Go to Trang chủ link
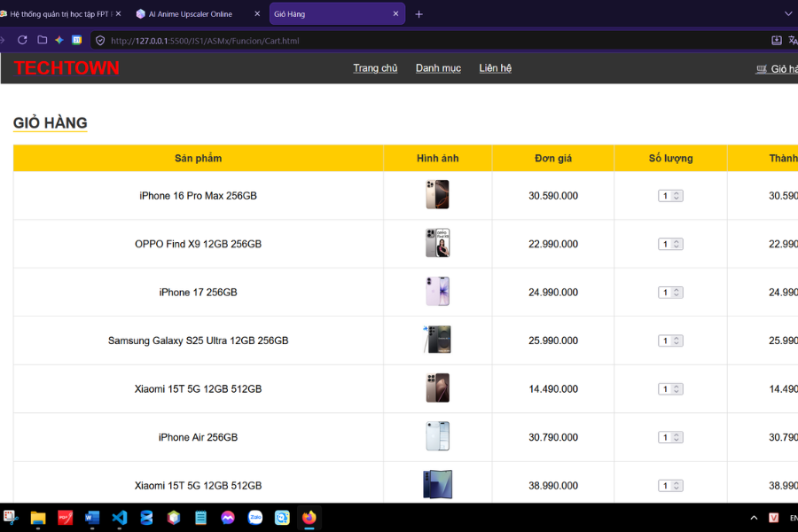 pos(375,68)
